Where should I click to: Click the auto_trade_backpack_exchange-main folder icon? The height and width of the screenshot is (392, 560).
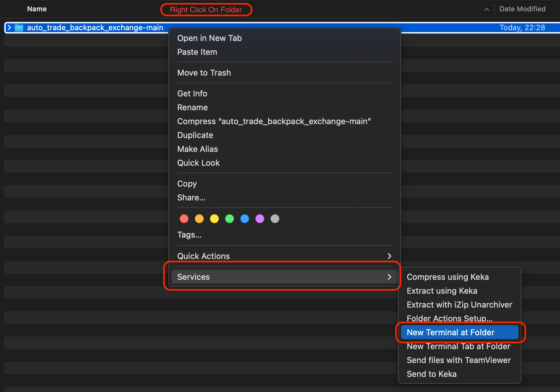19,28
